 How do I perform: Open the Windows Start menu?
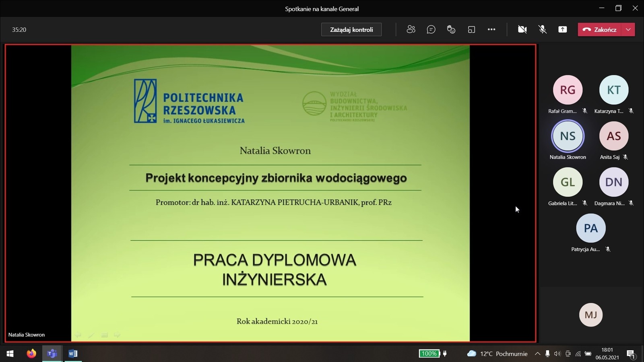pyautogui.click(x=10, y=354)
